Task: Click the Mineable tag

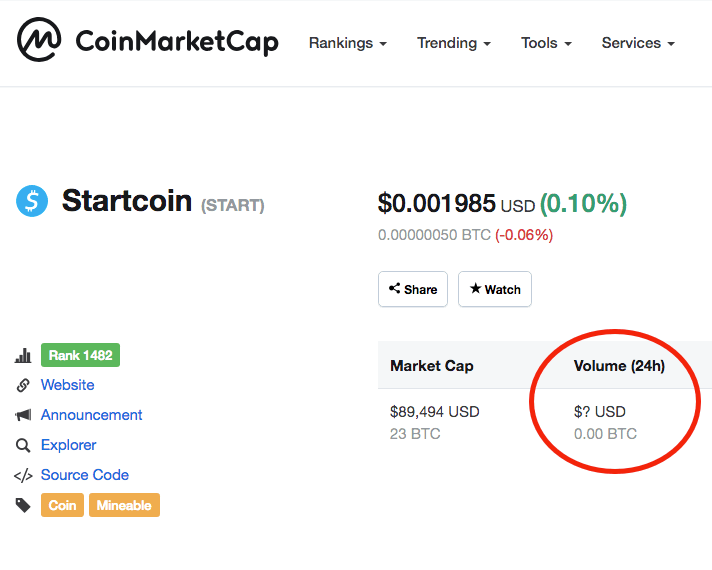Action: tap(124, 505)
